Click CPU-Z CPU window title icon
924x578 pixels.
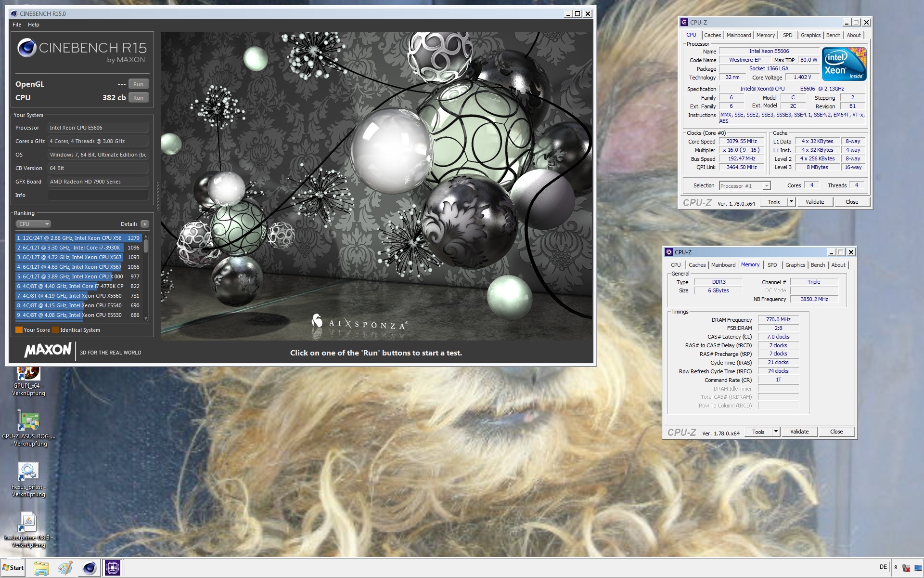(x=684, y=22)
